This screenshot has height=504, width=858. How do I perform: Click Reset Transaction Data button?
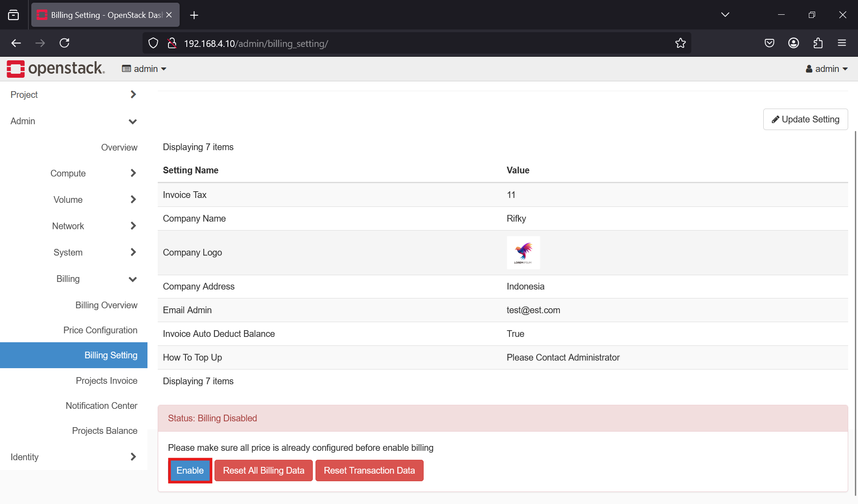pyautogui.click(x=369, y=470)
